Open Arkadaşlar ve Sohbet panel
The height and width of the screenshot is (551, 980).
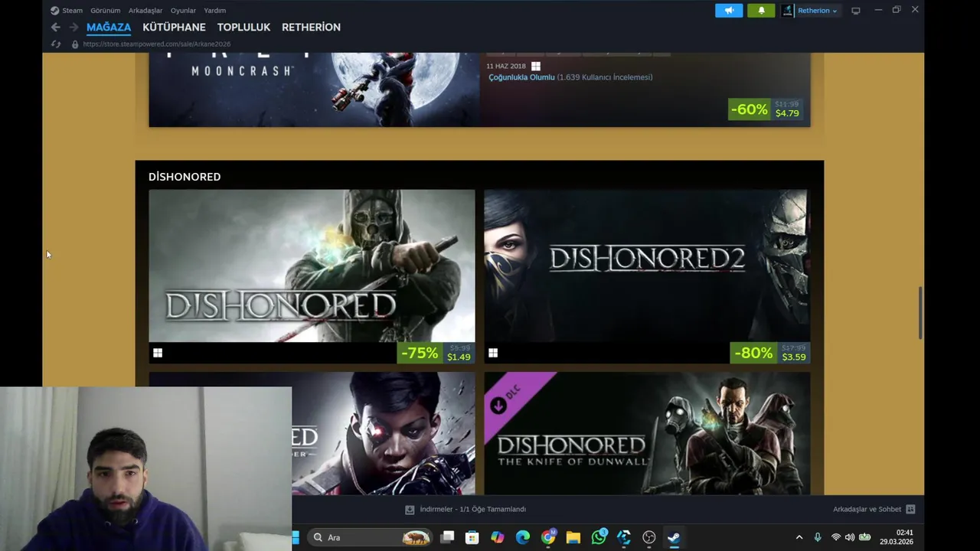pos(867,510)
